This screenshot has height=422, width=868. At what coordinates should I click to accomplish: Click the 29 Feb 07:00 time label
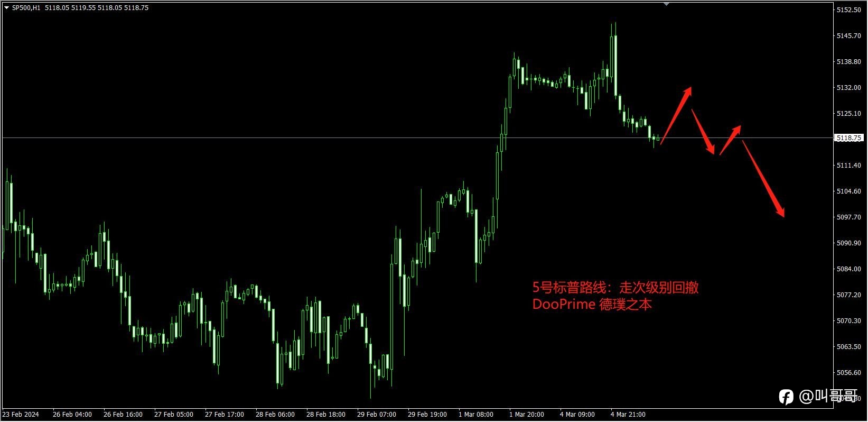coord(377,415)
